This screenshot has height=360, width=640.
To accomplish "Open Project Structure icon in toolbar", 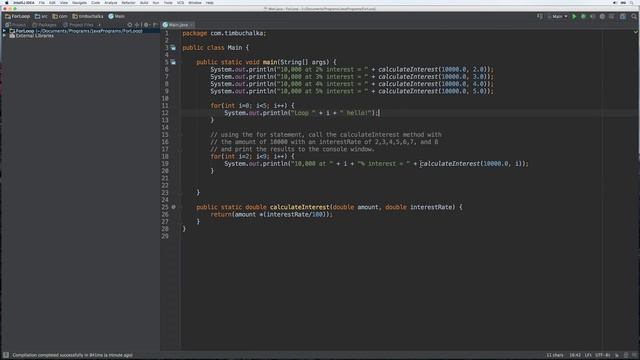I will pos(622,16).
